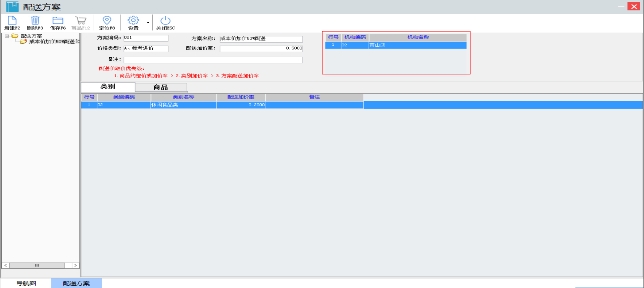This screenshot has width=644, height=288.
Task: Open the Settings (设置) gear icon
Action: pos(133,21)
